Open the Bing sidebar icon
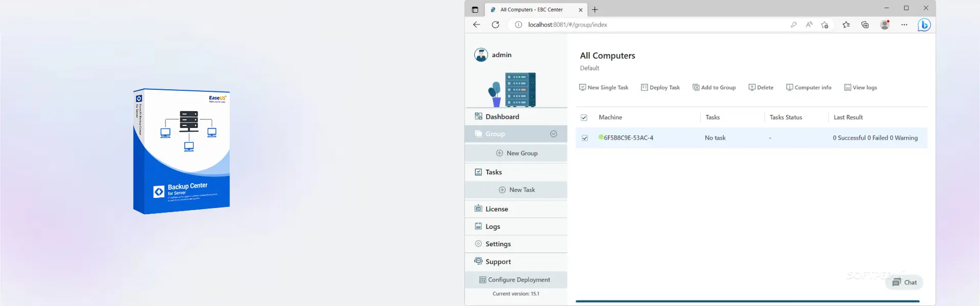The width and height of the screenshot is (980, 306). pyautogui.click(x=924, y=24)
